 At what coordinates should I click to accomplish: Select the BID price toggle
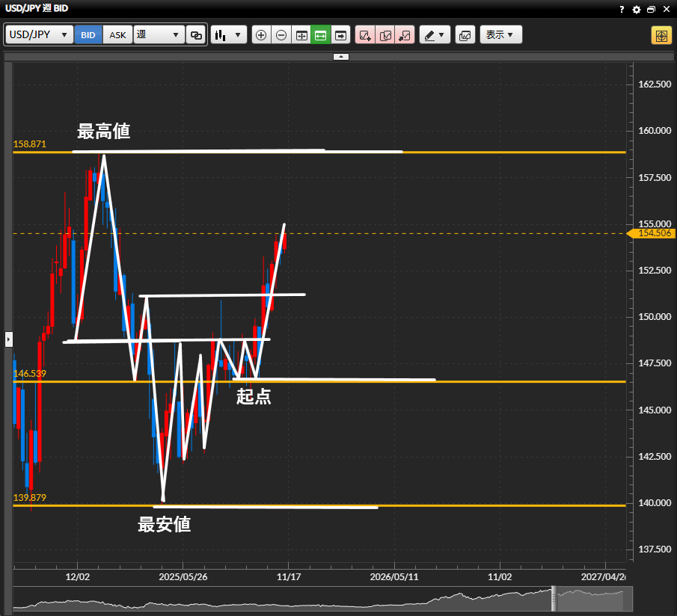[x=88, y=35]
